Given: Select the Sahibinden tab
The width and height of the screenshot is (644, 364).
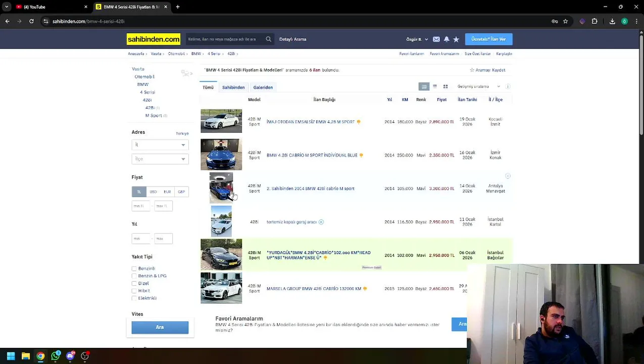Looking at the screenshot, I should [x=233, y=87].
